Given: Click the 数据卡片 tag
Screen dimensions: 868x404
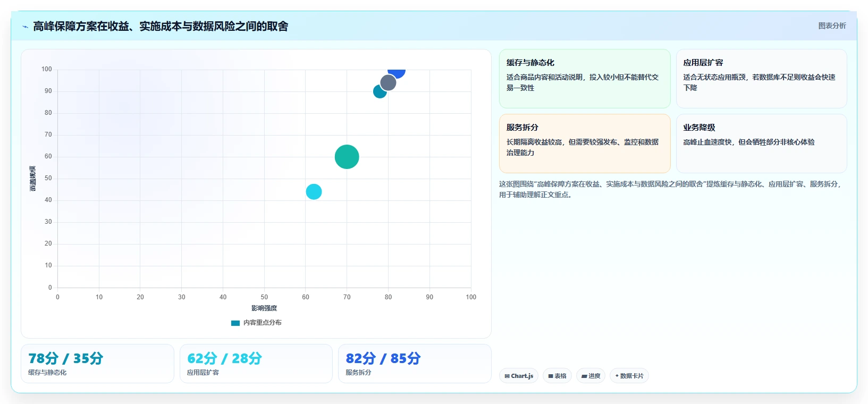Looking at the screenshot, I should click(x=629, y=376).
